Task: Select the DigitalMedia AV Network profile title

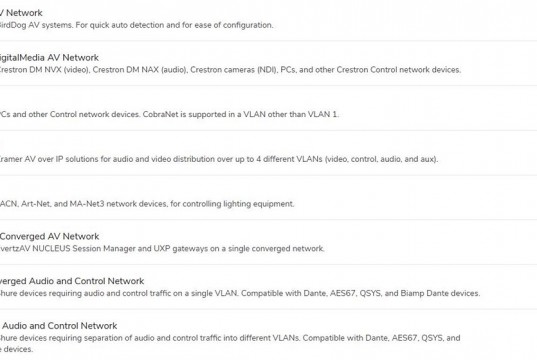Action: click(49, 58)
